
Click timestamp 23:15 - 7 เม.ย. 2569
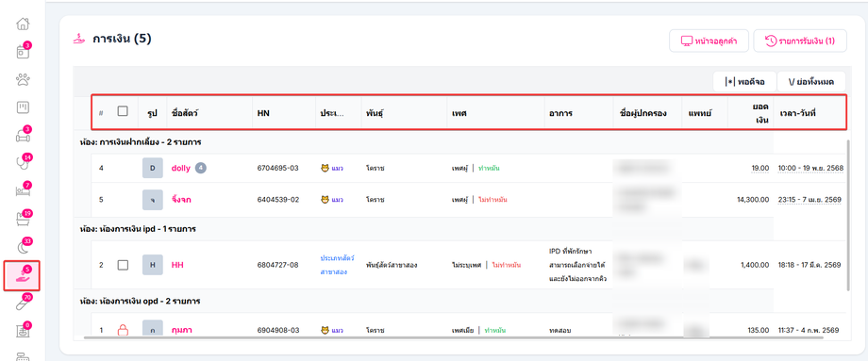click(810, 200)
